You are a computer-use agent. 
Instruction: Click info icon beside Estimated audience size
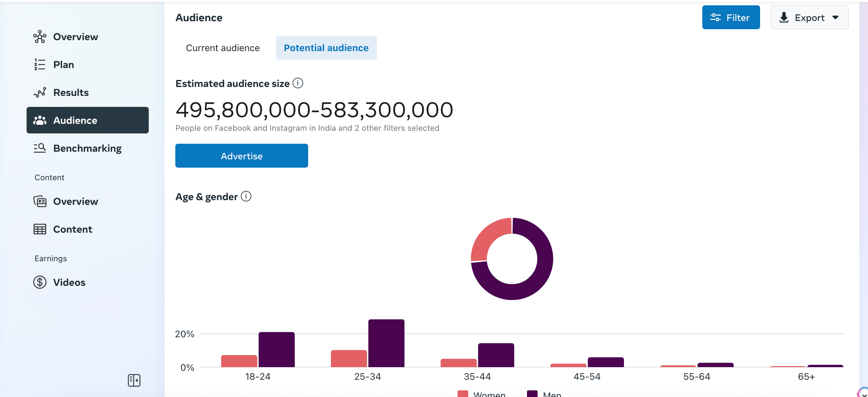click(x=298, y=83)
